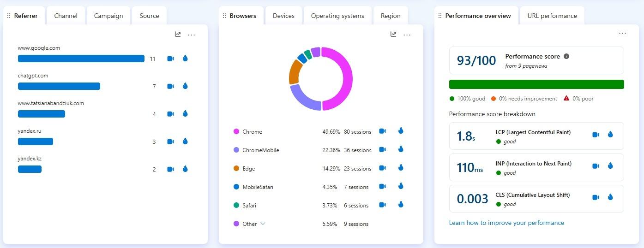Click the 0.003 CLS value

[472, 199]
